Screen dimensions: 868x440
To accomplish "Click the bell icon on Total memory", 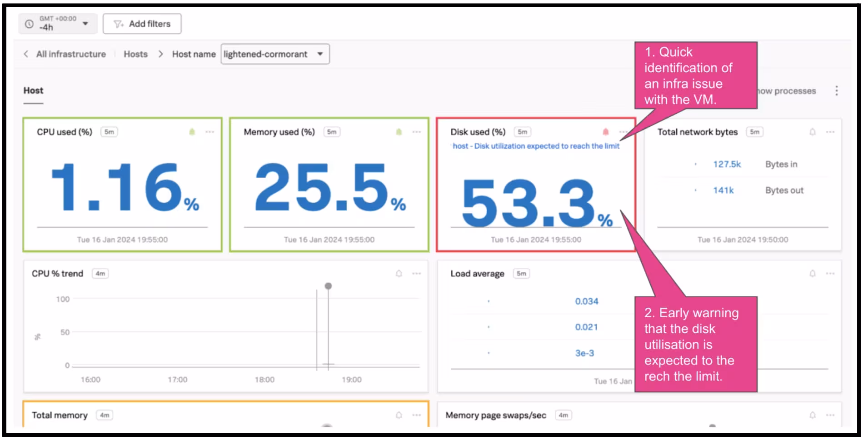I will point(399,415).
